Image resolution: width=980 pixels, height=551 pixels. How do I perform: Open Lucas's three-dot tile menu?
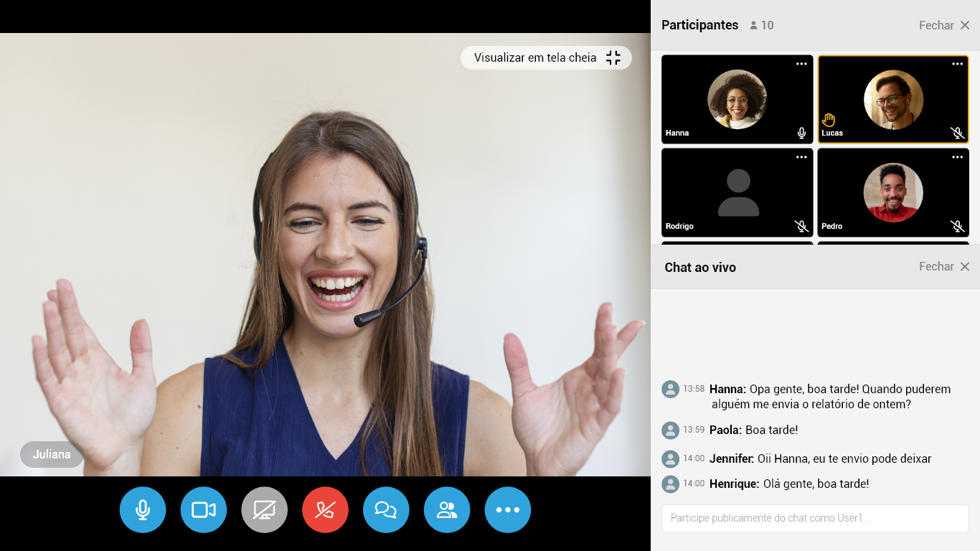(957, 64)
